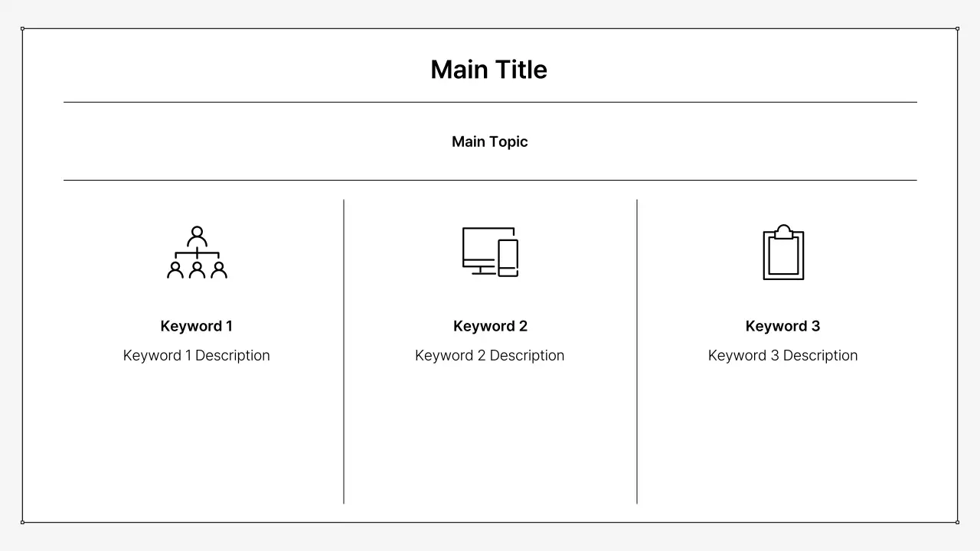980x551 pixels.
Task: Select the clipboard icon
Action: click(783, 253)
